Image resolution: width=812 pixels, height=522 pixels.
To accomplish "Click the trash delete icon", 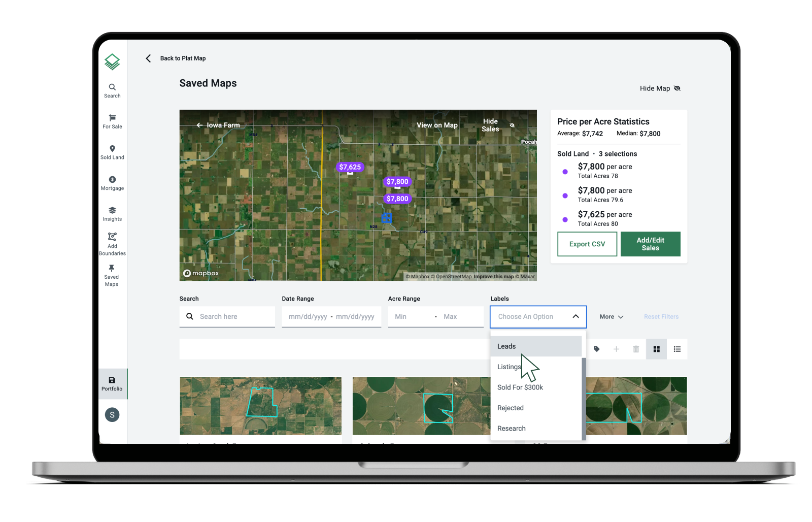I will [x=636, y=349].
